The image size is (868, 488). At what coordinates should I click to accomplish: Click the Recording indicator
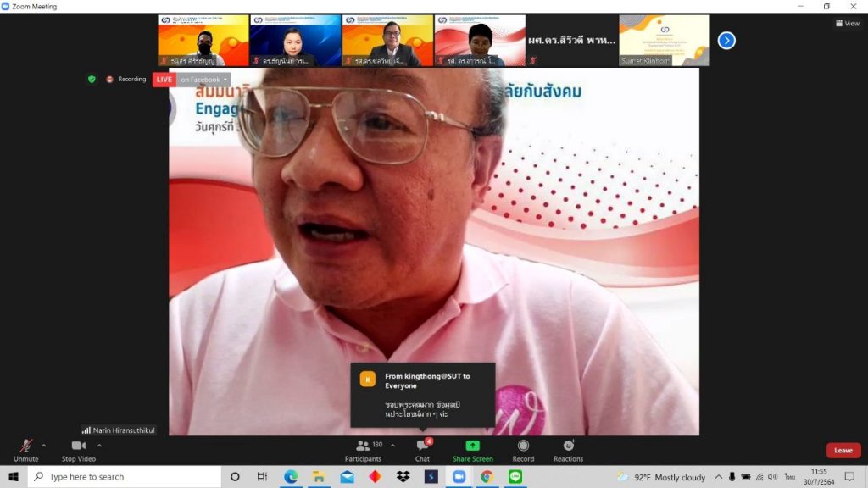click(x=126, y=79)
